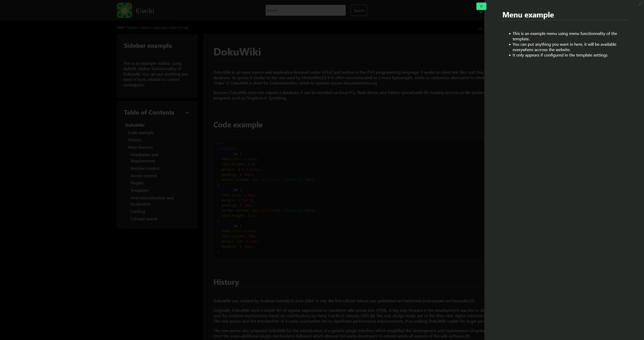Follow the 'fr' breadcrumb link
This screenshot has height=340, width=644.
pos(180,28)
